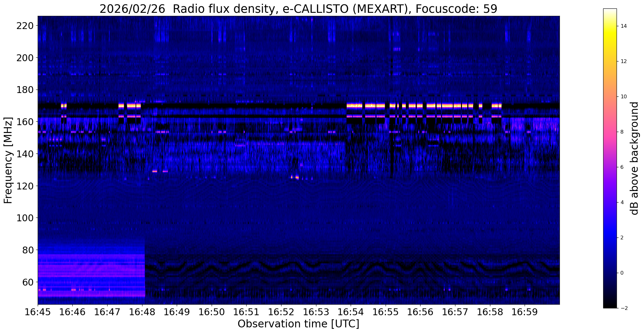Click the 'dB above background' colorbar label
644x333 pixels.
tap(634, 158)
